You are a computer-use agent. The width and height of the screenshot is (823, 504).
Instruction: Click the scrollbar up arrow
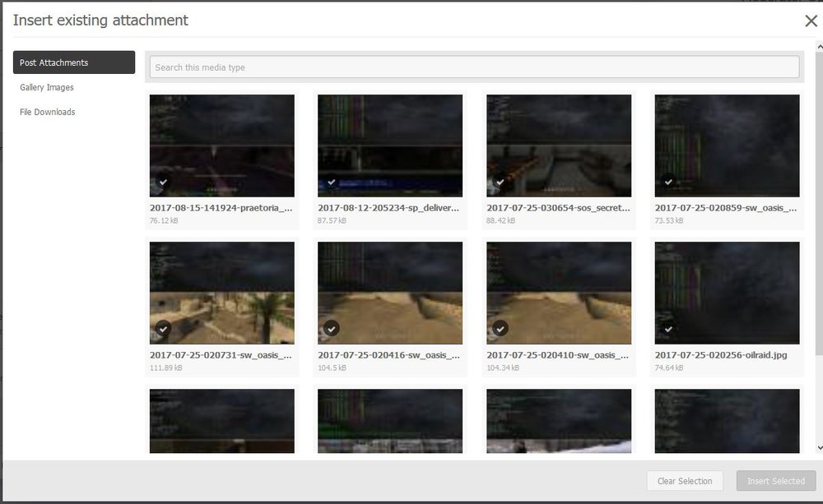pos(820,47)
